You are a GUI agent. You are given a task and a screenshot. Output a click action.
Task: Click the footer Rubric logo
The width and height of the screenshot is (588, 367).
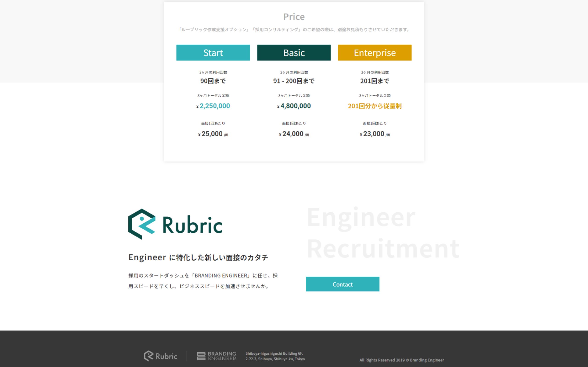160,356
